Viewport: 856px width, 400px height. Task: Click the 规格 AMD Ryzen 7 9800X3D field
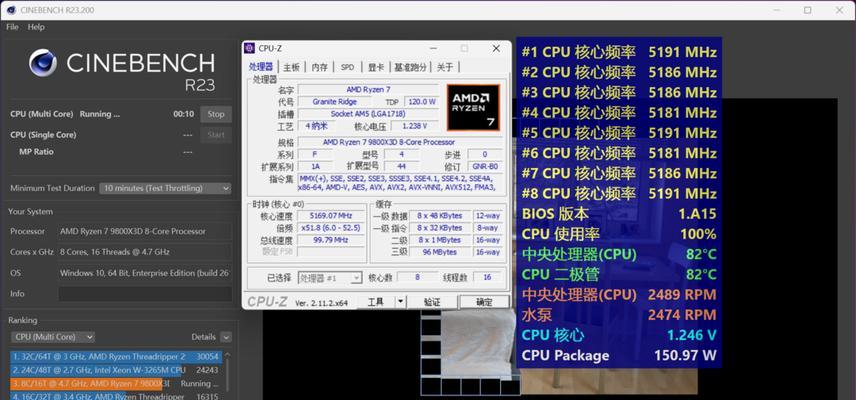coord(400,142)
